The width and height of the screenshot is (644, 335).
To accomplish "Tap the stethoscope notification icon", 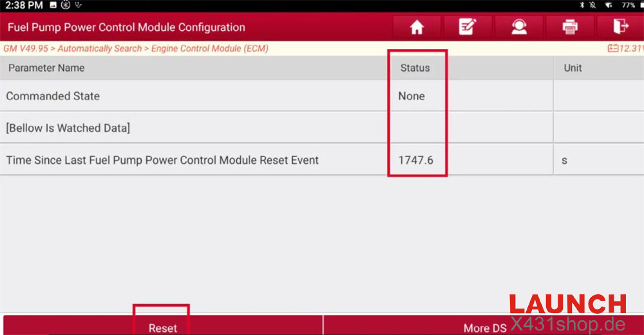I will [x=77, y=5].
